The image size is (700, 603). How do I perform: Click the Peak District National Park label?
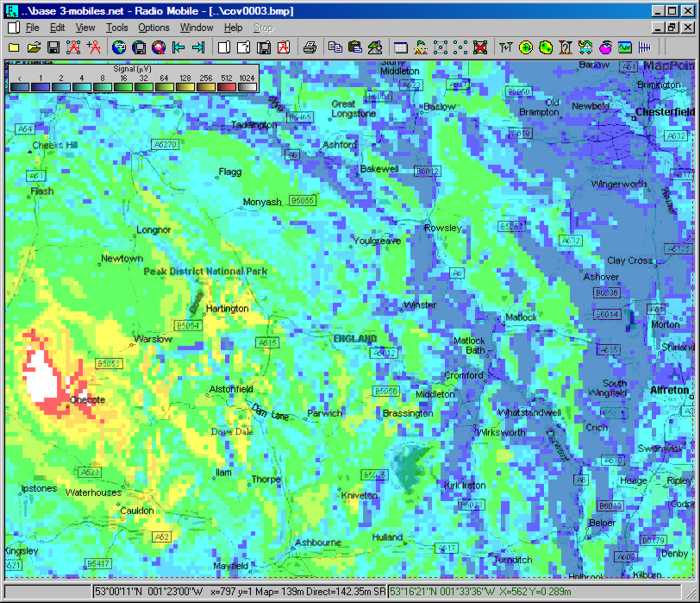[205, 271]
